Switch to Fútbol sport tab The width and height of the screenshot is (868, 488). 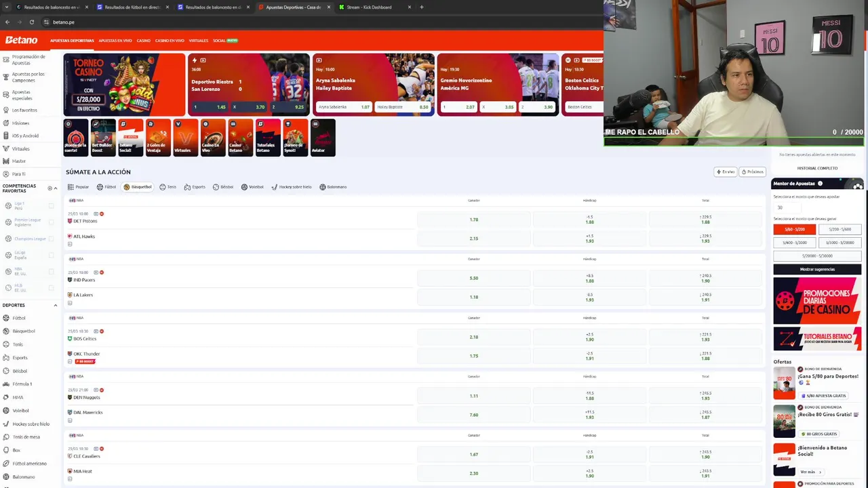106,187
